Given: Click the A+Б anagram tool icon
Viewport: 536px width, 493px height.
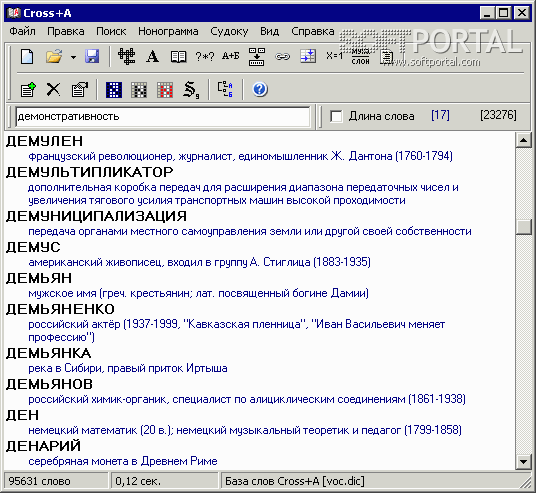Looking at the screenshot, I should pos(231,56).
